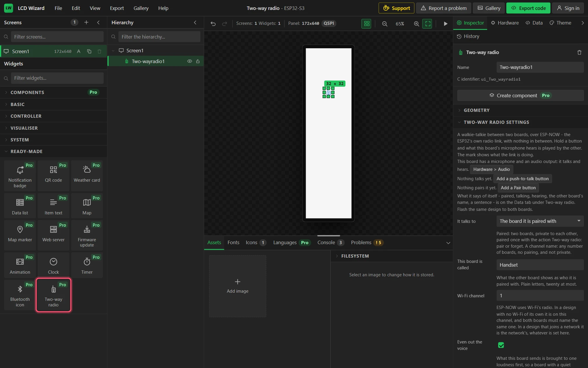Collapse the Screens panel
Screen dimensions: 588x368
coord(98,22)
